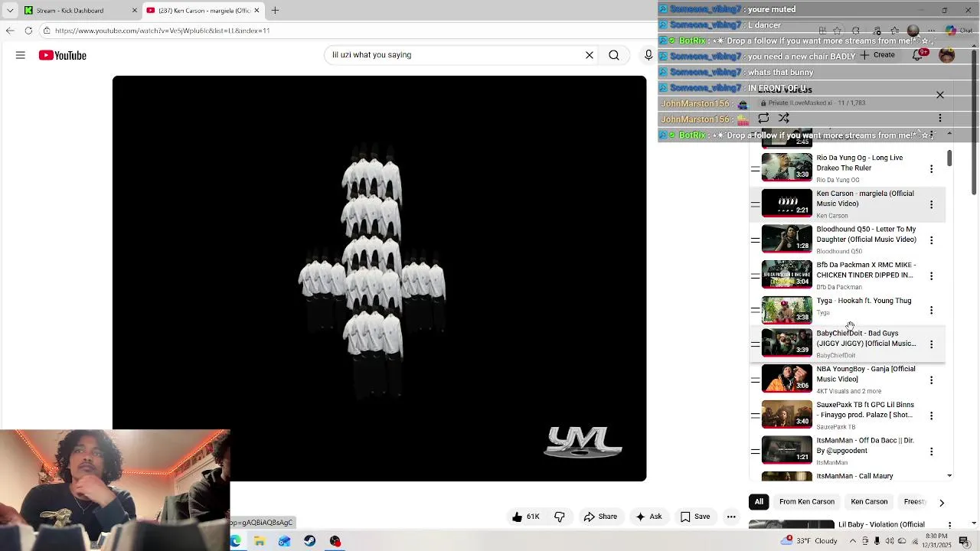Play Rio Da Yung Og Long Live Drakeo
Viewport: 980px width, 551px height.
pyautogui.click(x=787, y=168)
